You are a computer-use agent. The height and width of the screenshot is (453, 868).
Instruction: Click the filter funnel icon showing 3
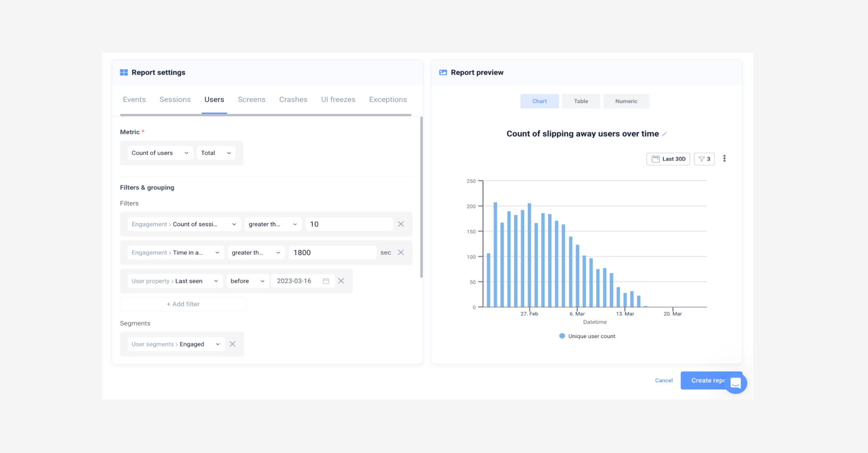click(704, 159)
